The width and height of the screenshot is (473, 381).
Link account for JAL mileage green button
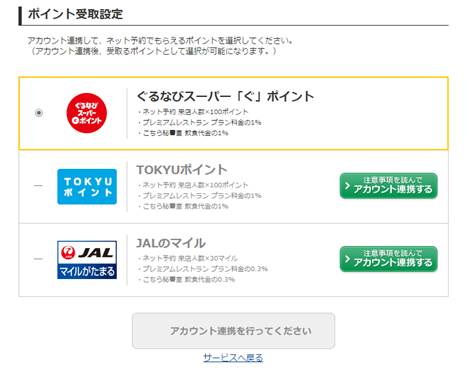click(x=389, y=259)
